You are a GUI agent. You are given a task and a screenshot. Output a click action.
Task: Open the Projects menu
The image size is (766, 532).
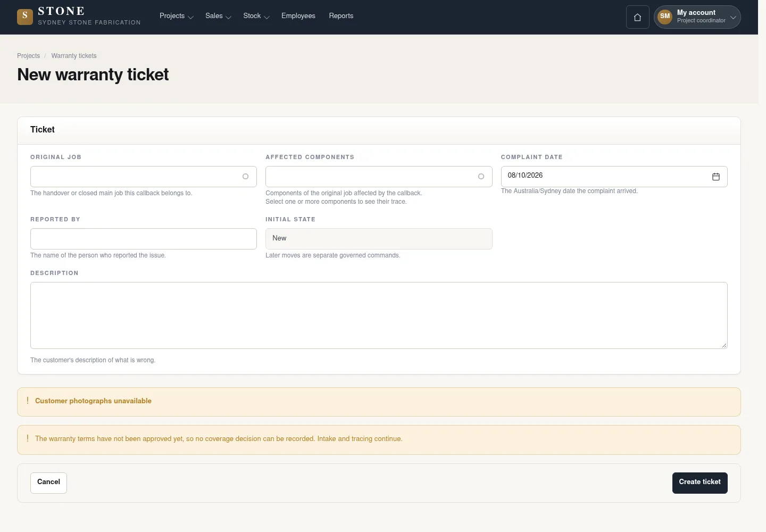coord(177,16)
